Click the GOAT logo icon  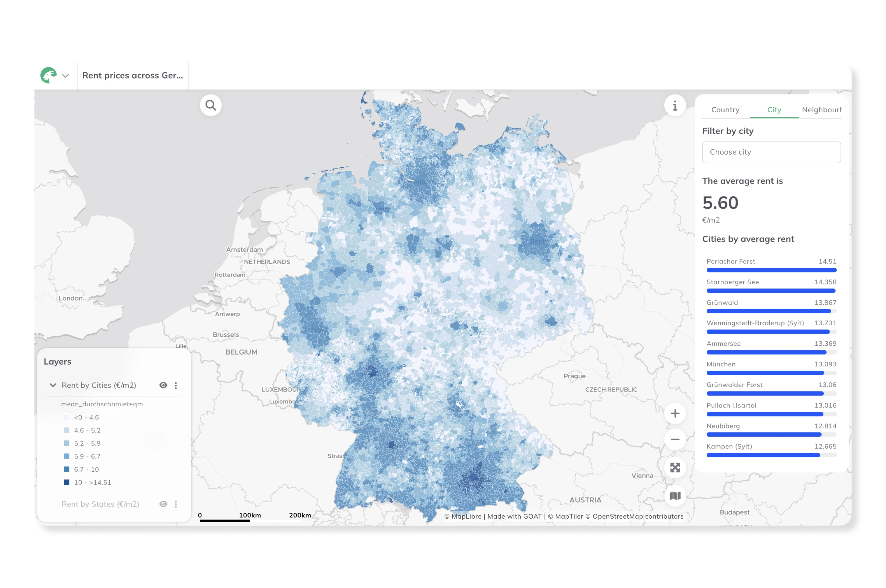[48, 75]
